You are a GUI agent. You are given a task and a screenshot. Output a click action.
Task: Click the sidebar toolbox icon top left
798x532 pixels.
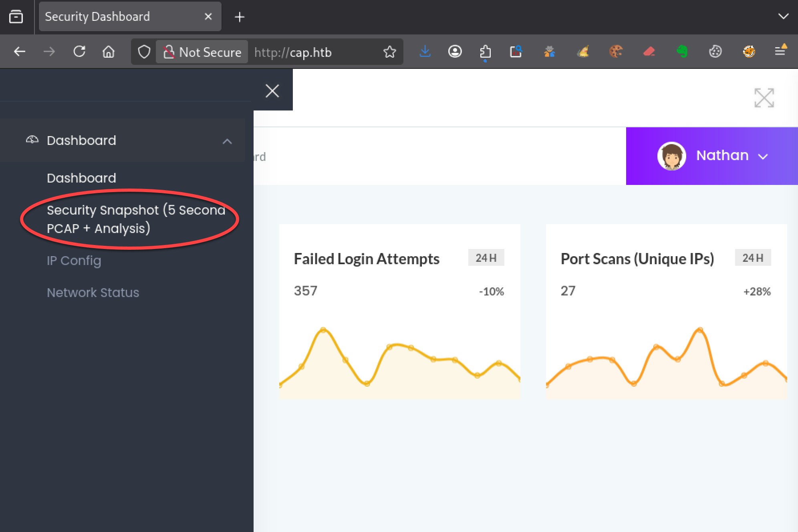coord(16,16)
